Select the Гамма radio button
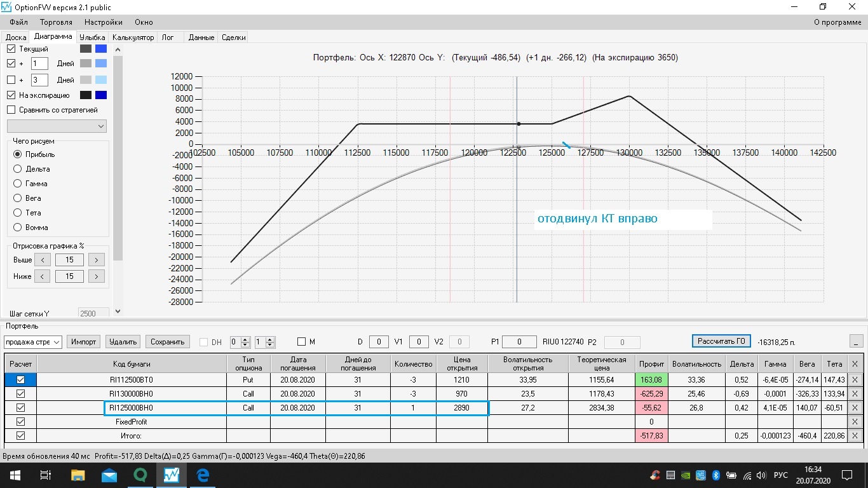The width and height of the screenshot is (868, 488). tap(18, 184)
